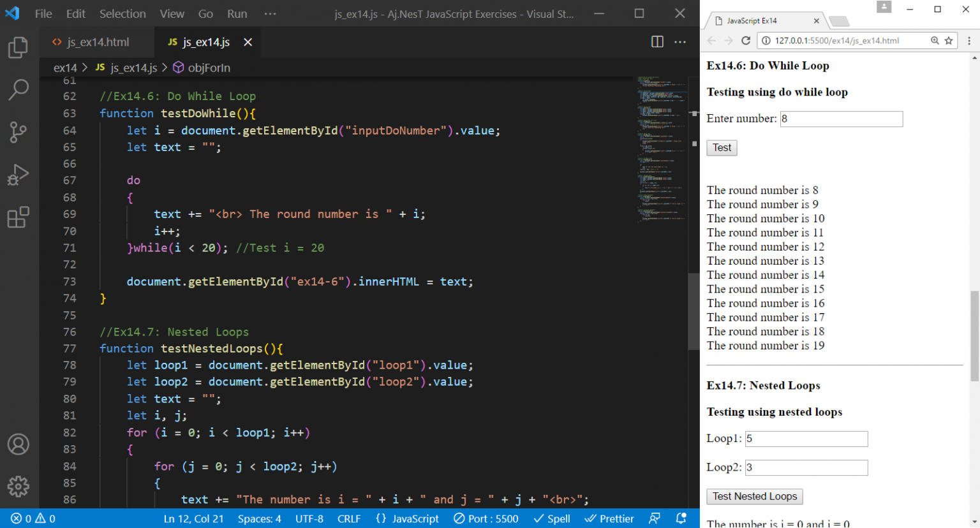Bookmark this page with star icon
Viewport: 980px width, 528px height.
click(x=949, y=41)
